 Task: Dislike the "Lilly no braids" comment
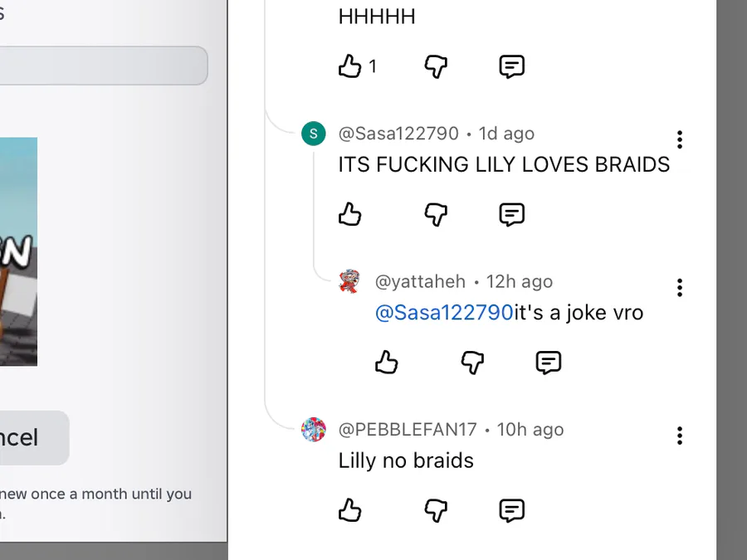436,510
